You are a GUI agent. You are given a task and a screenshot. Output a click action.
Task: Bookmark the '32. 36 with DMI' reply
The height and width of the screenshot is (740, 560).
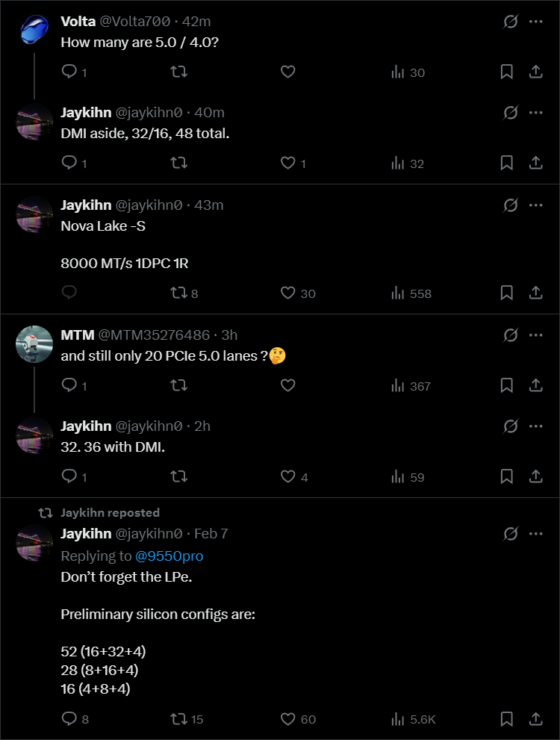(x=506, y=476)
